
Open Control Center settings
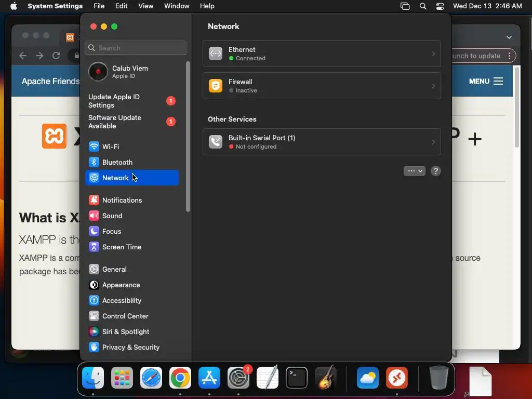(131, 316)
